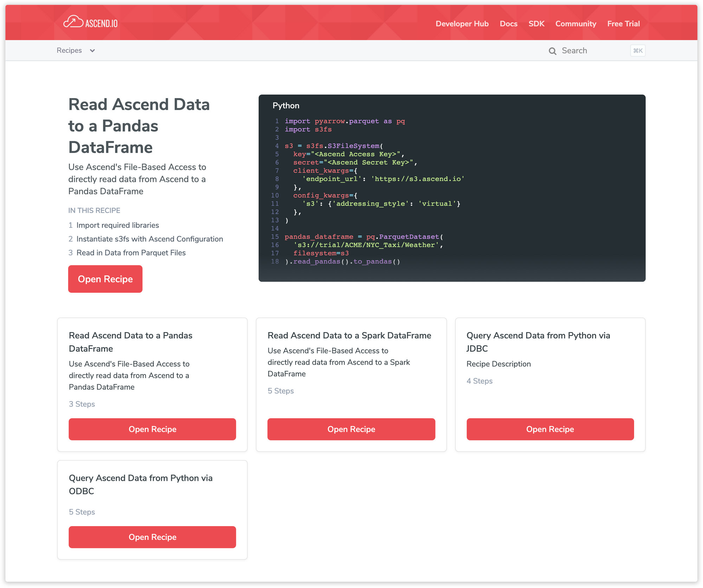Click the Python code block label
703x588 pixels.
[286, 105]
